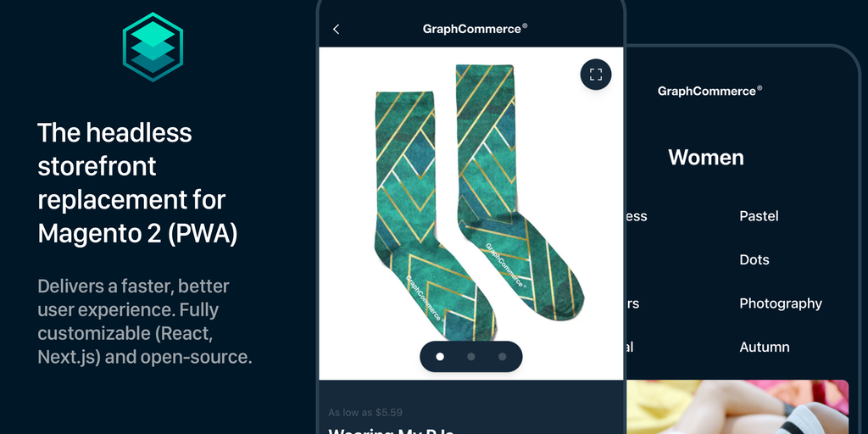Click the back arrow in the product header
Image resolution: width=868 pixels, height=434 pixels.
tap(336, 30)
